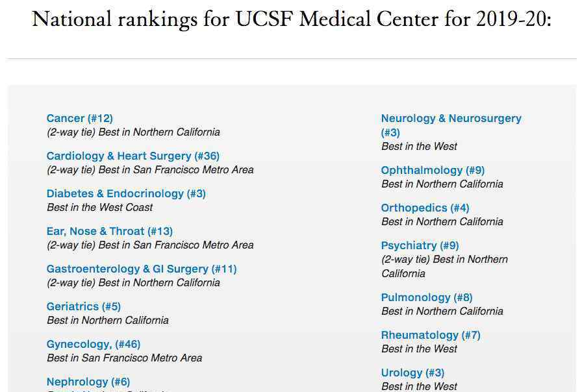Image resolution: width=582 pixels, height=392 pixels.
Task: Open Cardiology & Heart Surgery (#36) link
Action: coord(133,156)
